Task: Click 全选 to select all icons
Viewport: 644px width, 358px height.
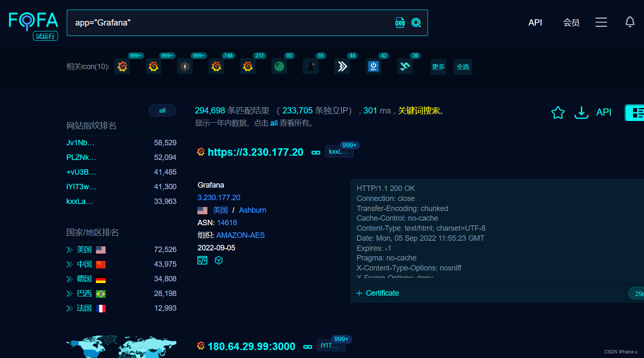Action: tap(463, 67)
